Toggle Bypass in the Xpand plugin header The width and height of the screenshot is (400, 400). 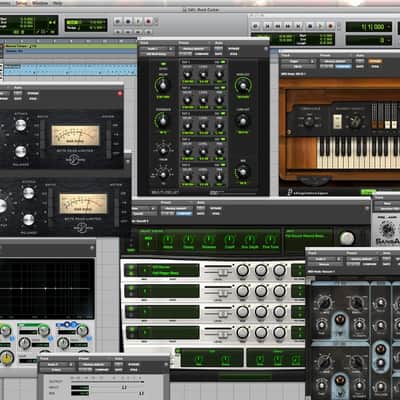[215, 208]
